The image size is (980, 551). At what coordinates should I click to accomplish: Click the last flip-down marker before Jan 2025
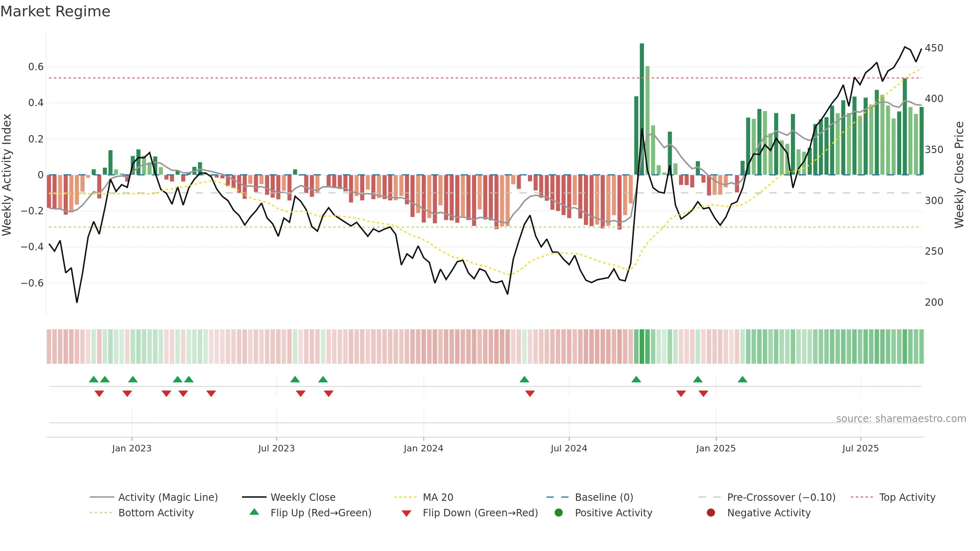click(x=703, y=393)
